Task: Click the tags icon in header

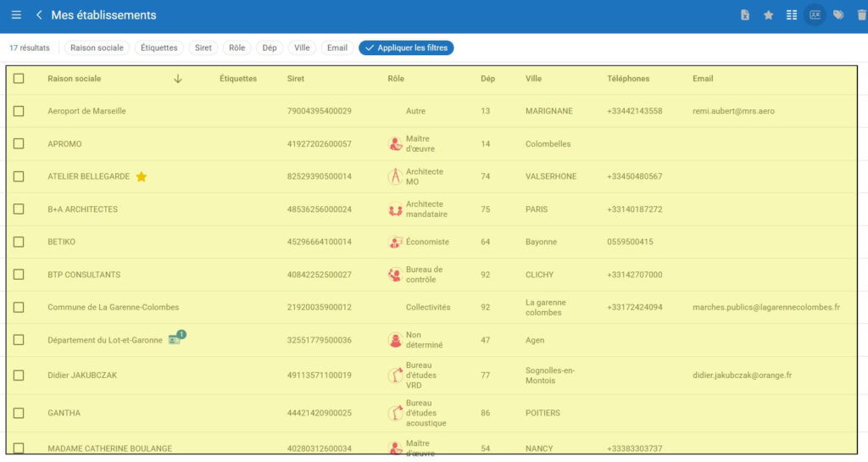Action: [838, 15]
